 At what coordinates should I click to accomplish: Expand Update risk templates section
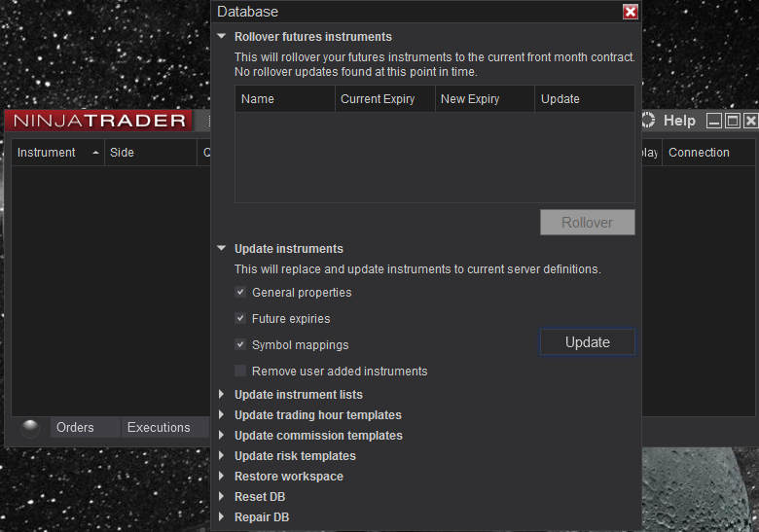(221, 455)
